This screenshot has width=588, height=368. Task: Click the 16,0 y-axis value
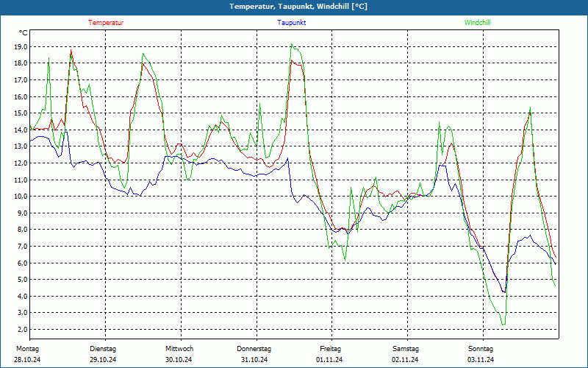[x=21, y=97]
